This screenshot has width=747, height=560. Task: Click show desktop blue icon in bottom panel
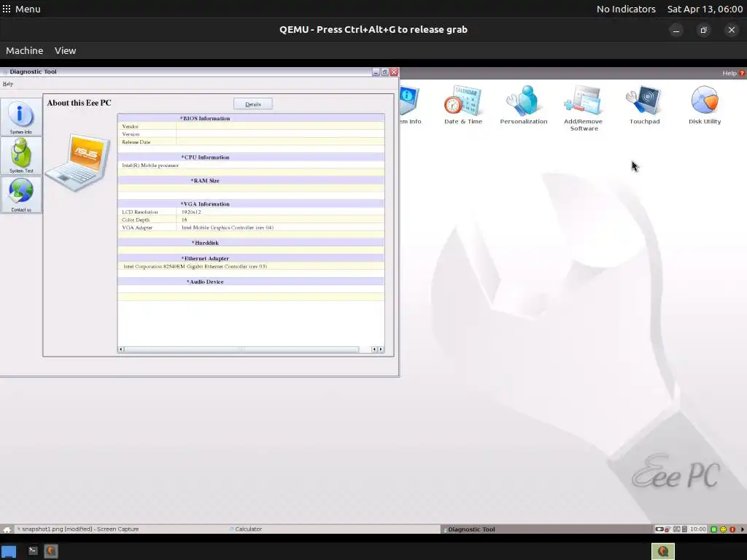pos(8,551)
